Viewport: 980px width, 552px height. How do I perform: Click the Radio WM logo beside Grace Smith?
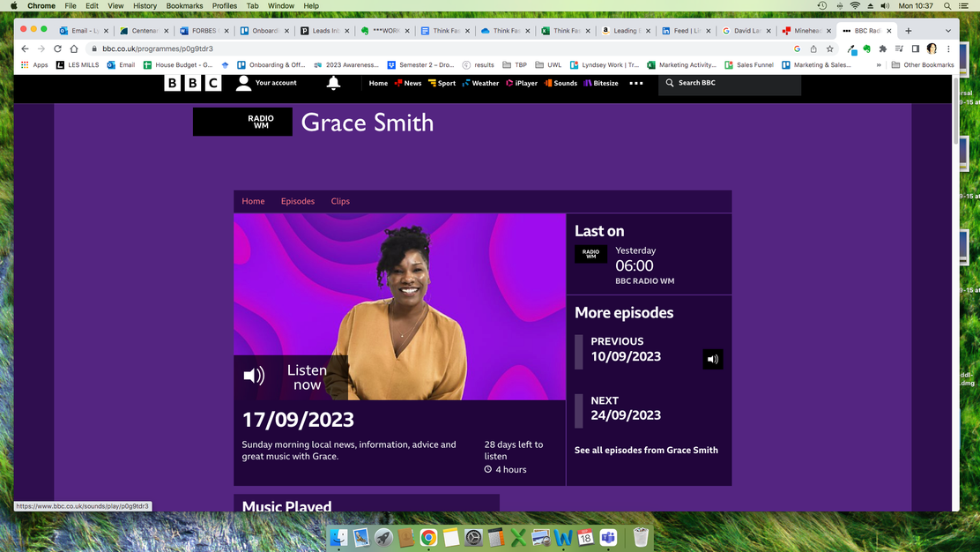242,122
